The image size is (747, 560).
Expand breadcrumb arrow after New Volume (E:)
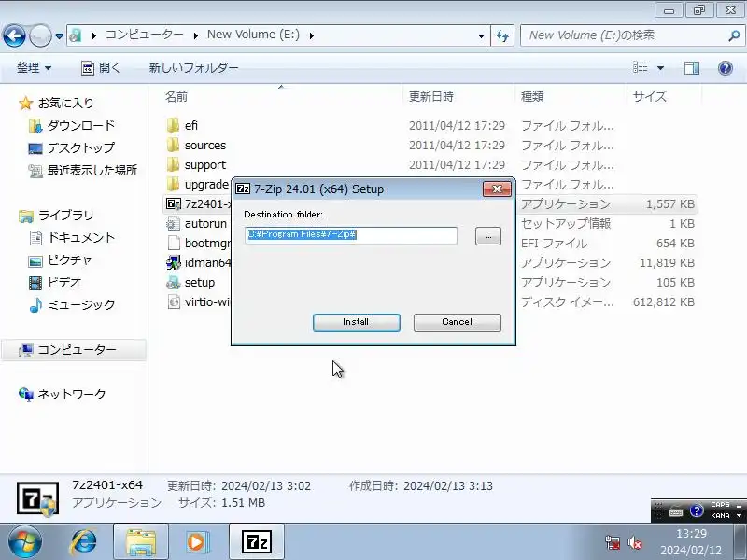click(312, 35)
